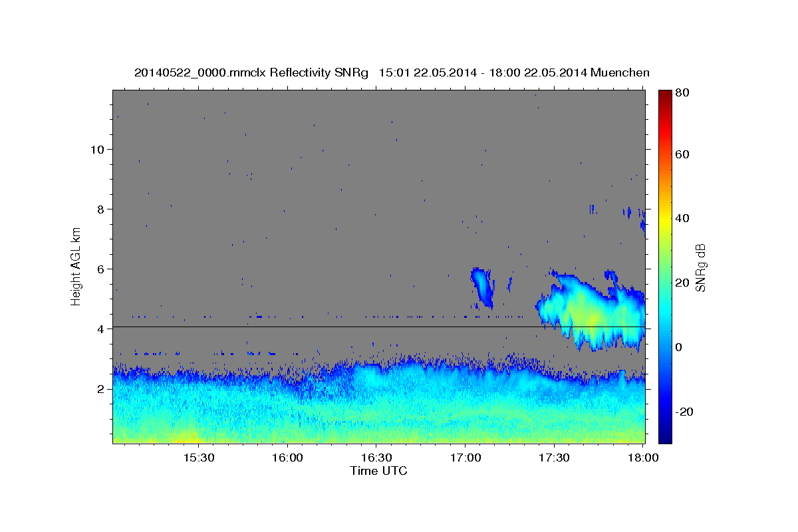The width and height of the screenshot is (798, 532).
Task: Click the 15:30 time tick label
Action: point(198,458)
